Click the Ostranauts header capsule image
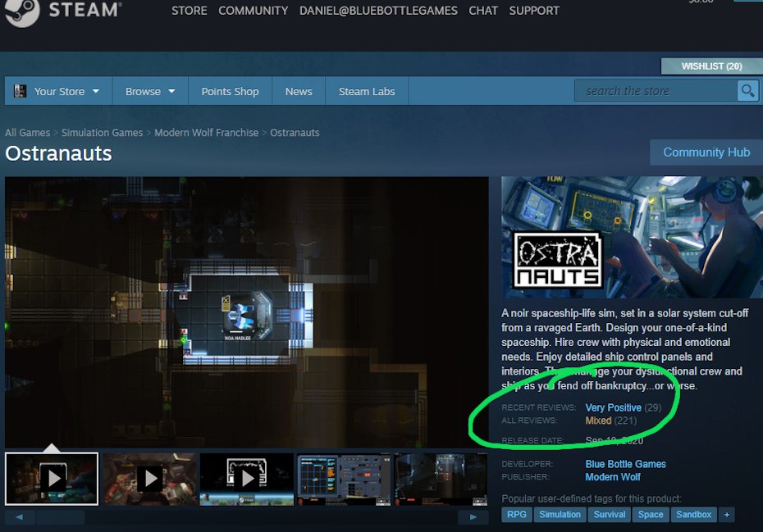The image size is (763, 532). (x=632, y=237)
